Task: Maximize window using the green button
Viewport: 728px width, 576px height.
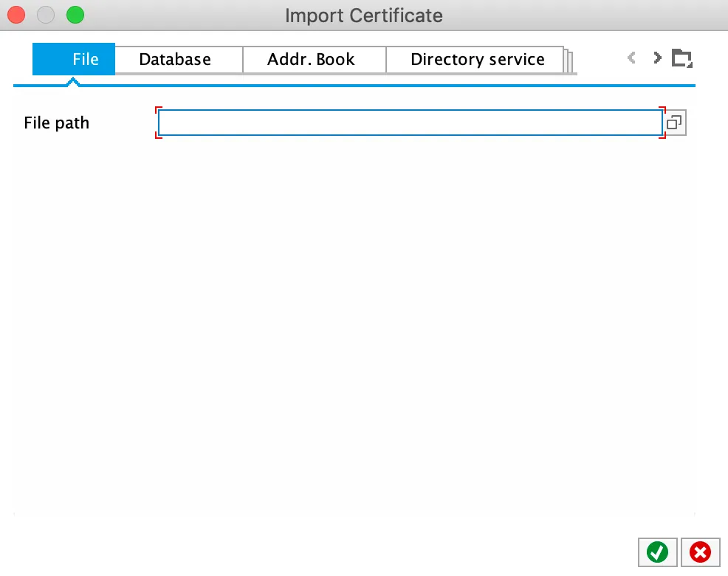Action: click(75, 15)
